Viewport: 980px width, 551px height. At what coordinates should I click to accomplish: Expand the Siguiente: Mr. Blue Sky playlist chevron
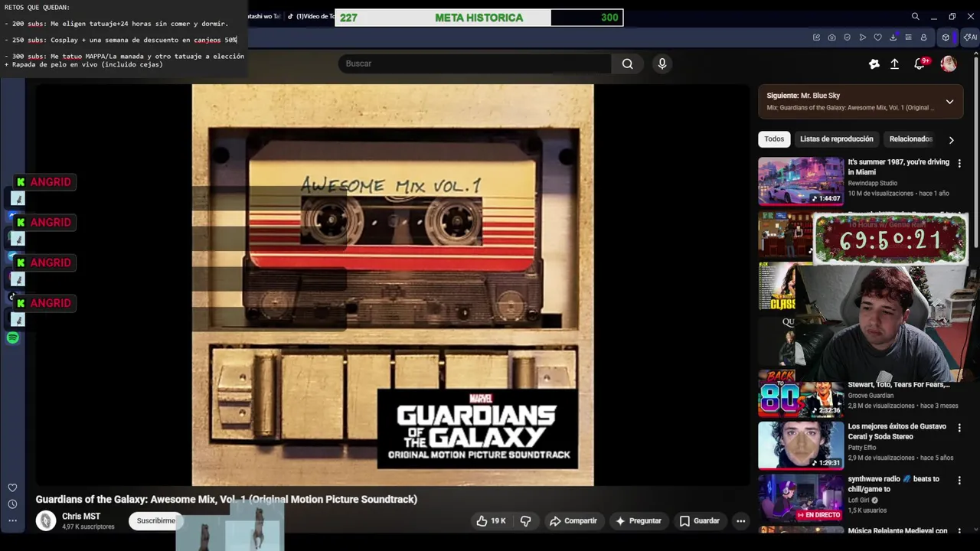point(949,102)
